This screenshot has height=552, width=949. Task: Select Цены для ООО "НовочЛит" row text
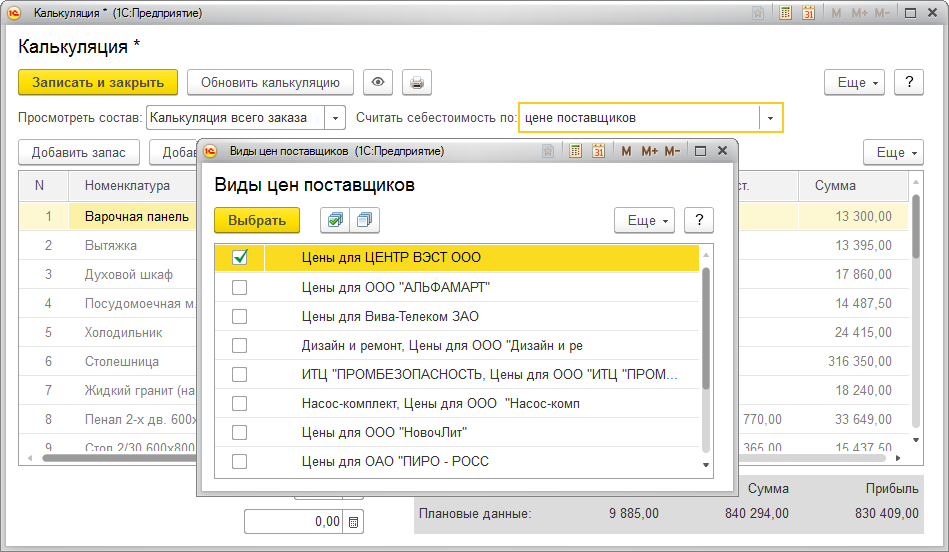384,433
